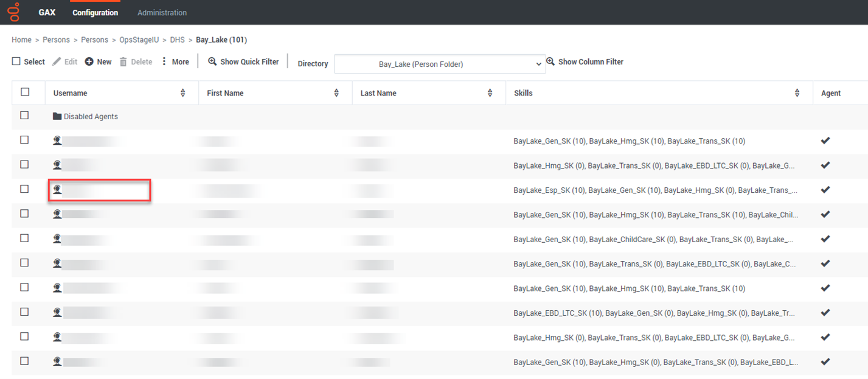Click Show Quick Filter magnifier icon
The width and height of the screenshot is (868, 379).
point(212,62)
